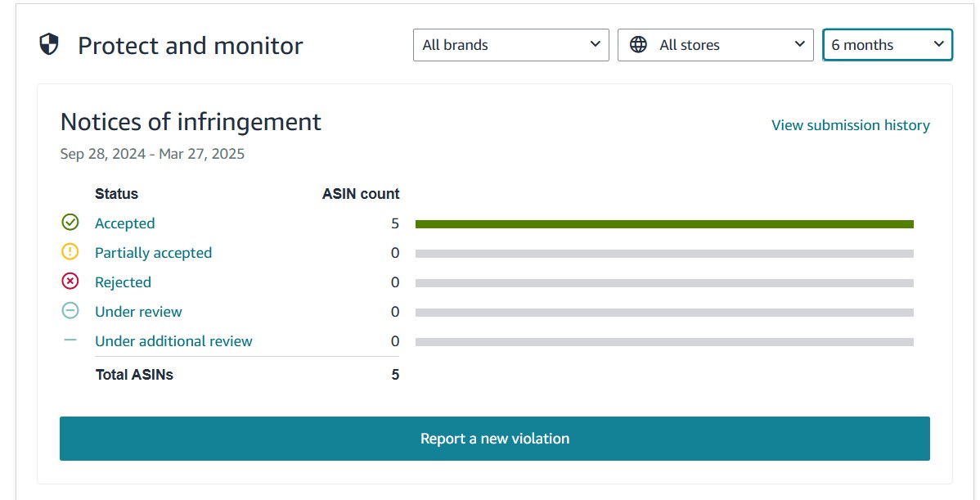Viewport: 980px width, 500px height.
Task: Click the gray Under additional review bar
Action: 664,342
